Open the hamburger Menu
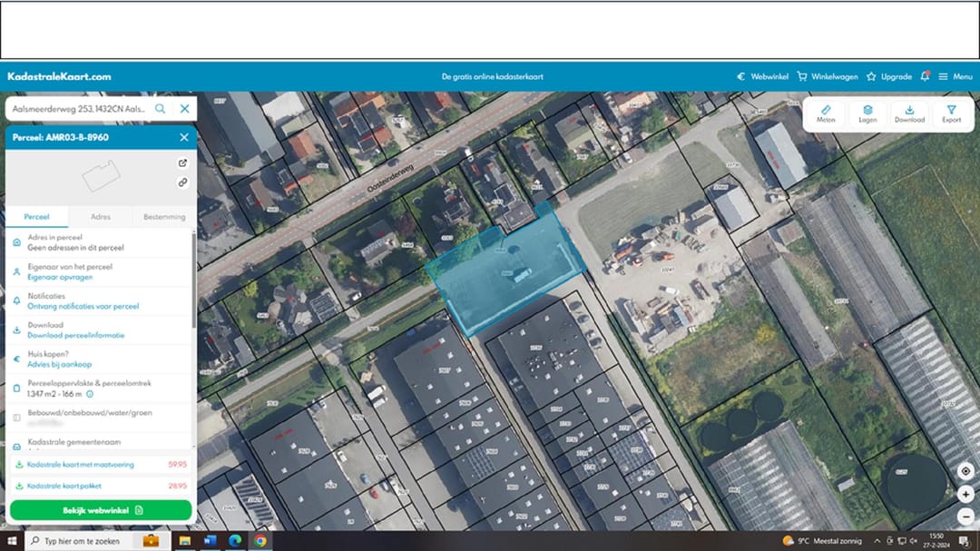980x551 pixels. click(x=955, y=76)
